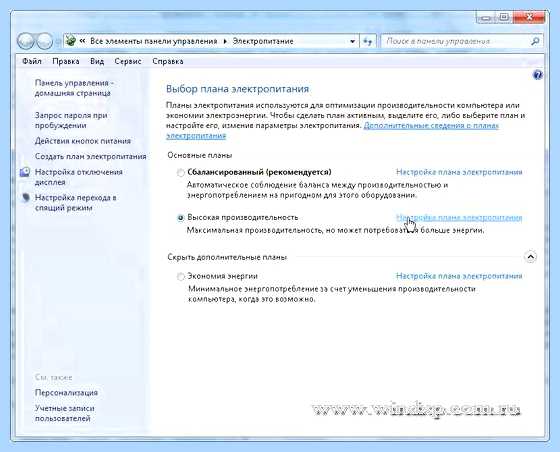Expand breadcrumb arrow before Электропитание
Screen dimensions: 560x452
(225, 41)
